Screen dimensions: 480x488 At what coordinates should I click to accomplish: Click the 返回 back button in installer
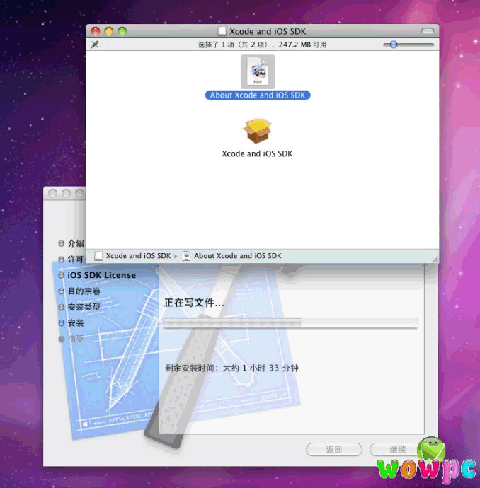(x=334, y=450)
